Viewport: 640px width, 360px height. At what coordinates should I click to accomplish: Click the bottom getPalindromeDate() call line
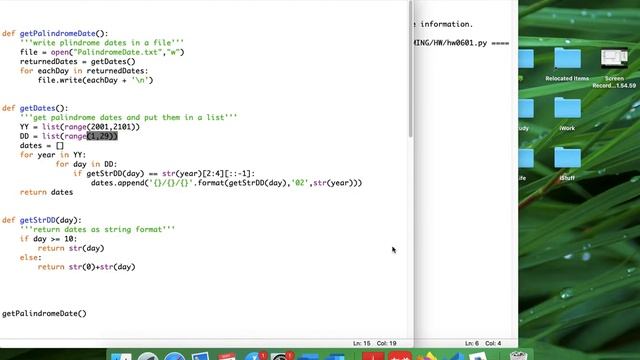click(x=44, y=313)
